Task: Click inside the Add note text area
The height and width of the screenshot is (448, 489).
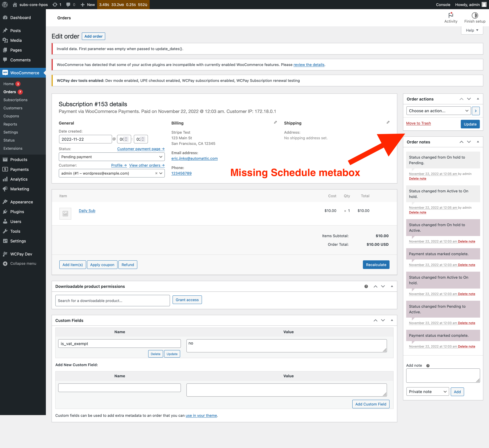Action: pyautogui.click(x=443, y=375)
